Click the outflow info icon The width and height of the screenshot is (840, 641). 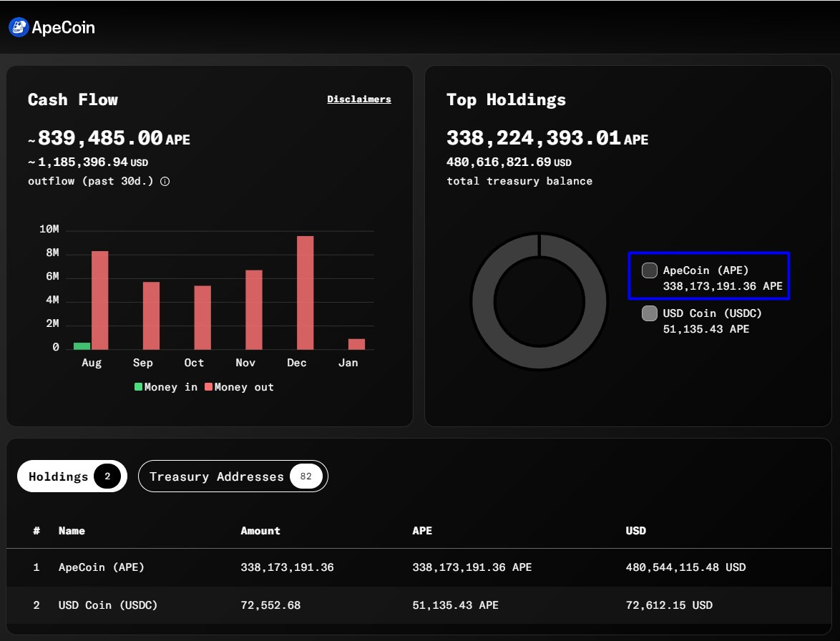(x=165, y=182)
